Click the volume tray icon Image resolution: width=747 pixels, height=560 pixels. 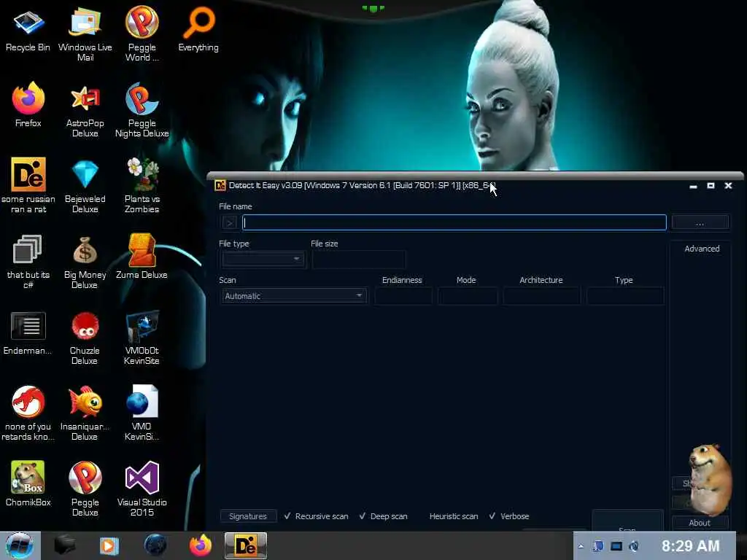(x=634, y=546)
